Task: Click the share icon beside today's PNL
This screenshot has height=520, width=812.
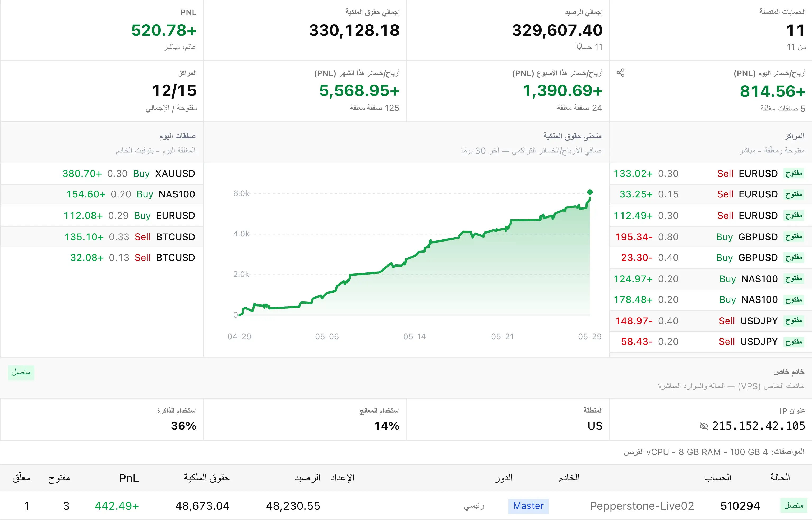Action: pos(620,73)
